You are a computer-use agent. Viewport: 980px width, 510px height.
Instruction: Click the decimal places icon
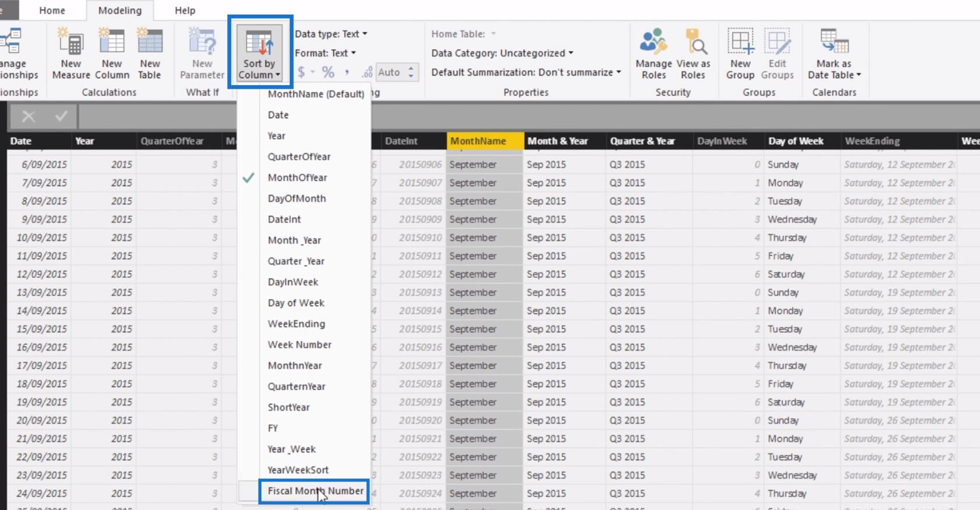click(367, 72)
